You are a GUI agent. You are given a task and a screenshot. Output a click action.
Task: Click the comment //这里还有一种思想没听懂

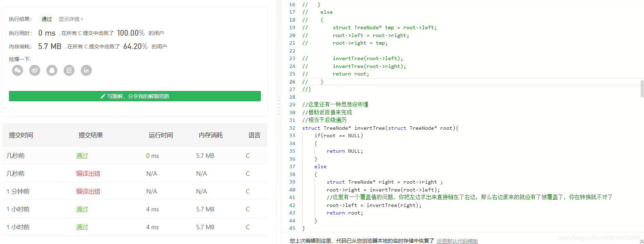[335, 105]
